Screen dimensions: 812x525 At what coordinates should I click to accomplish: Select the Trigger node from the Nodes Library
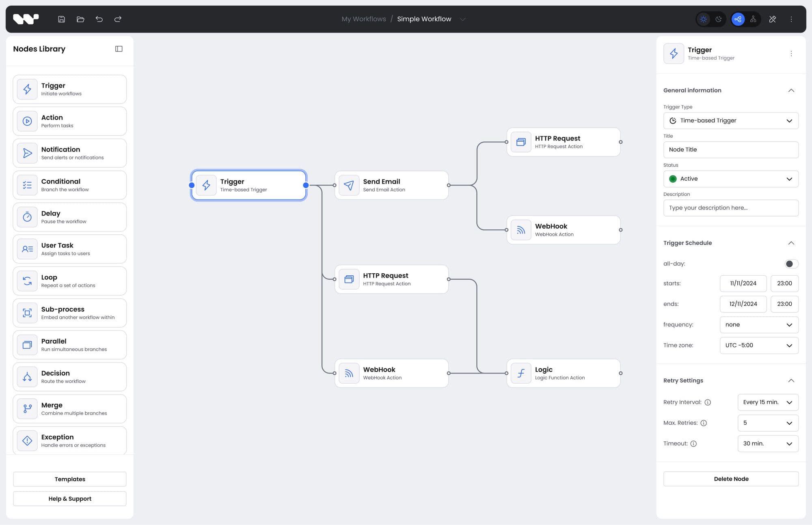click(x=69, y=89)
